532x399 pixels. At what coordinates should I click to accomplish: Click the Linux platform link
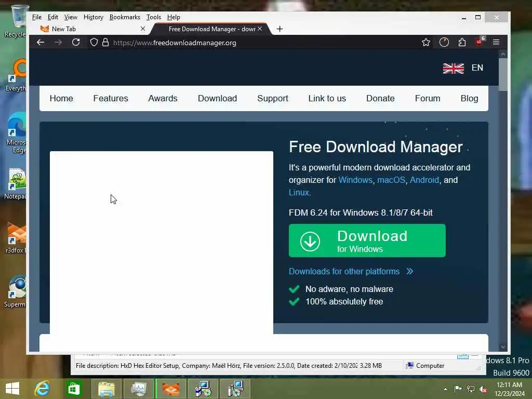tap(299, 192)
